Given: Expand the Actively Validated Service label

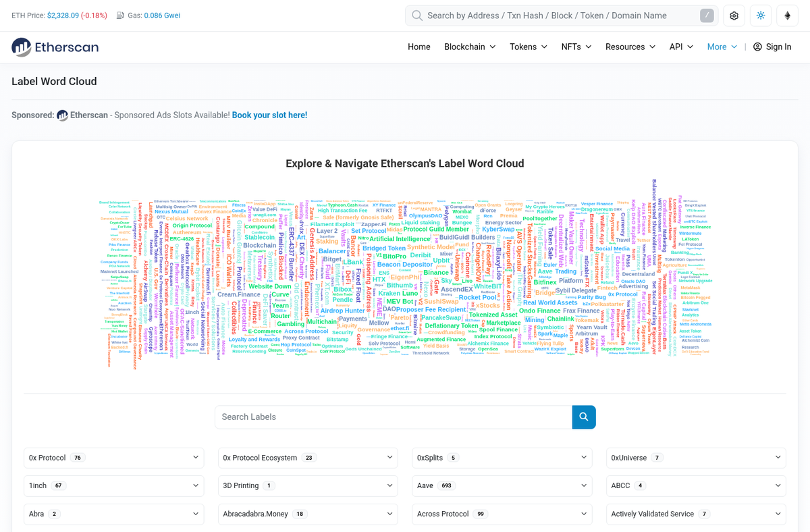Looking at the screenshot, I should [x=696, y=514].
